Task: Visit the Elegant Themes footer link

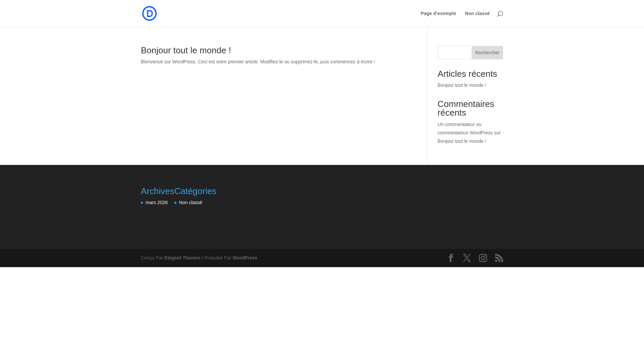Action: [x=182, y=258]
